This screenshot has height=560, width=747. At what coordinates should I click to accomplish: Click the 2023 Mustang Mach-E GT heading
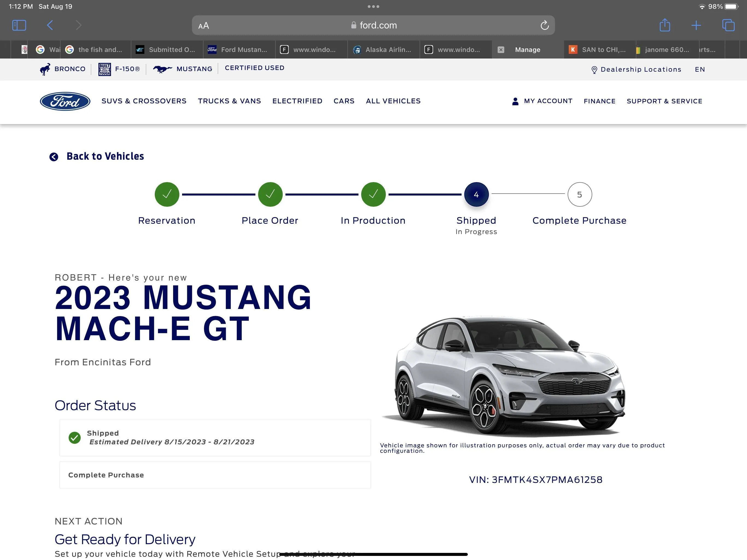[183, 313]
